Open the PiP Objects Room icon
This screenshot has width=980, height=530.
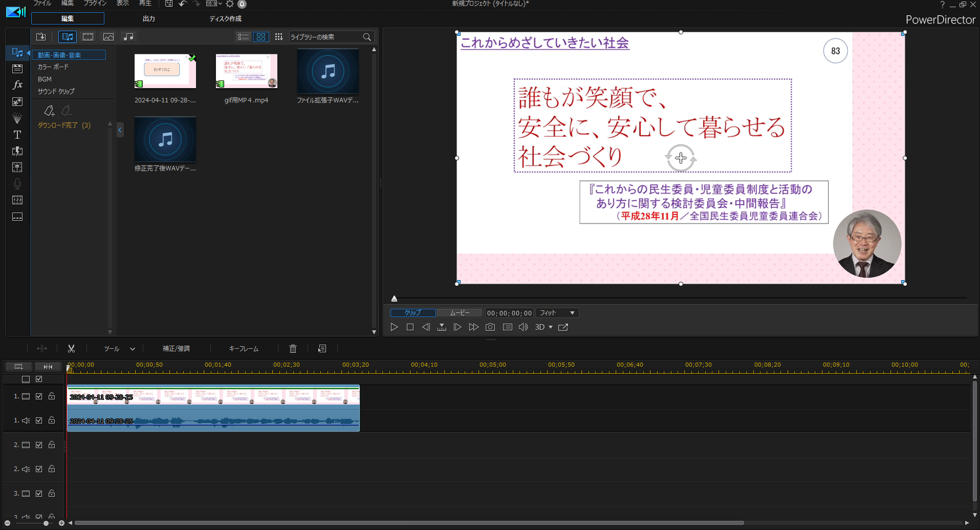click(x=17, y=101)
